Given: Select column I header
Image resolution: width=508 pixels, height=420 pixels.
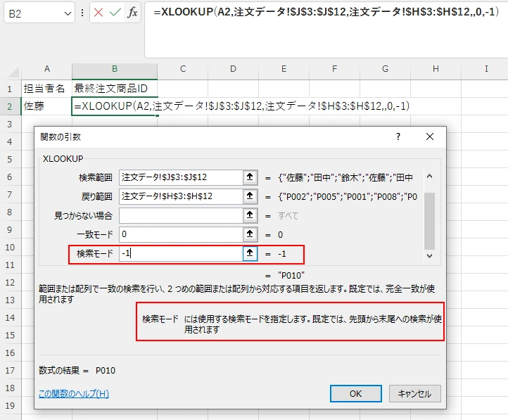Looking at the screenshot, I should click(485, 69).
